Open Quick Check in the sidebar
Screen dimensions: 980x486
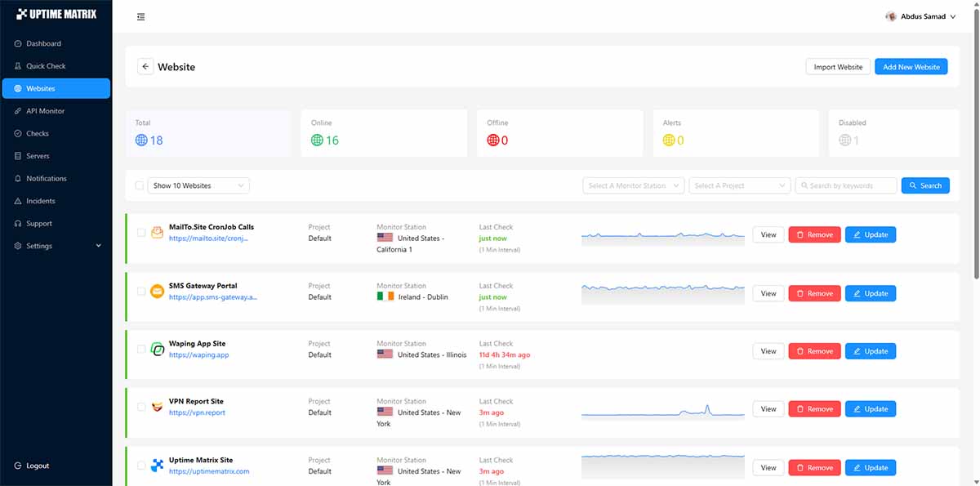click(x=56, y=66)
